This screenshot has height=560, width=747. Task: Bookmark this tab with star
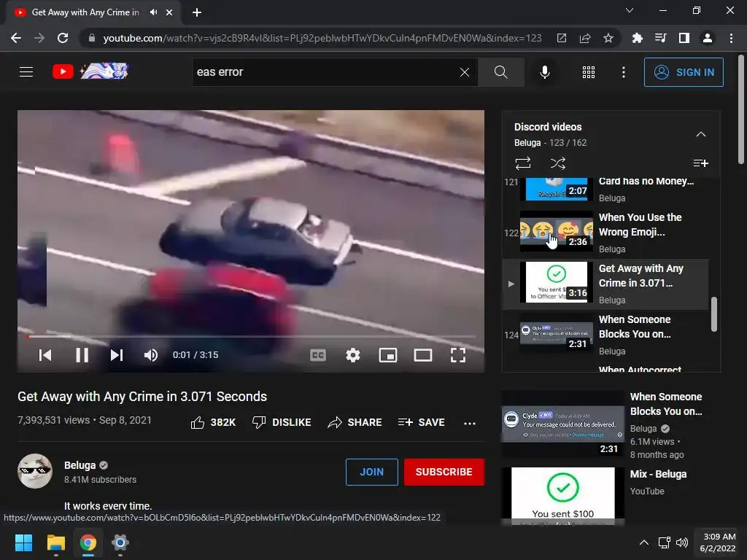click(x=608, y=38)
